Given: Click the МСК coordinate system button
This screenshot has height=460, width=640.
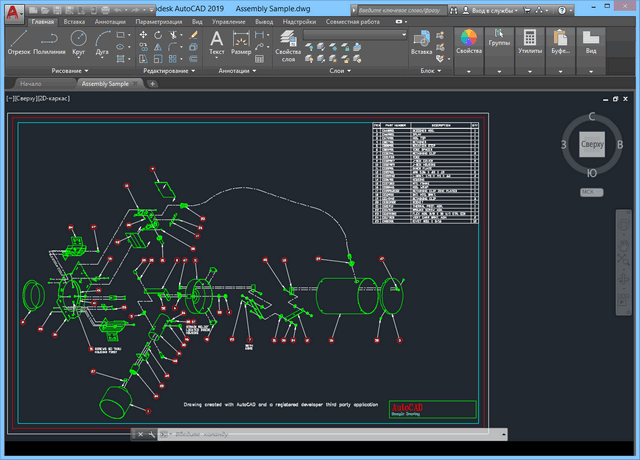Looking at the screenshot, I should 590,192.
